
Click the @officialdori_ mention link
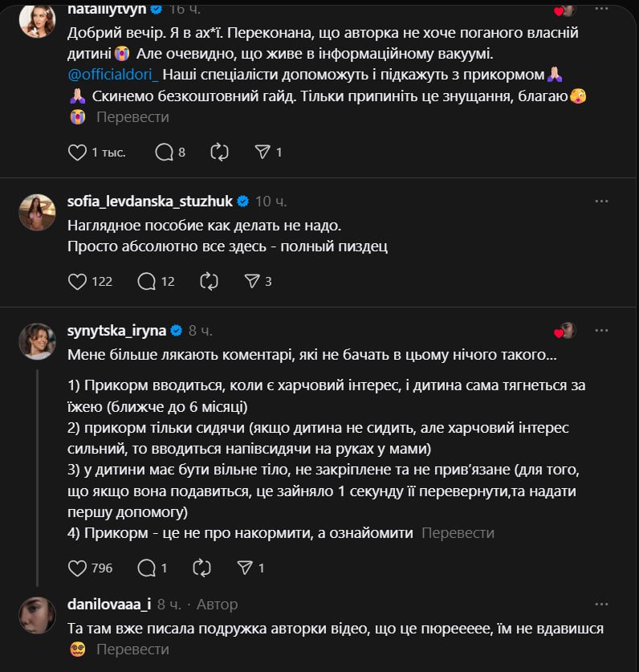tap(115, 75)
